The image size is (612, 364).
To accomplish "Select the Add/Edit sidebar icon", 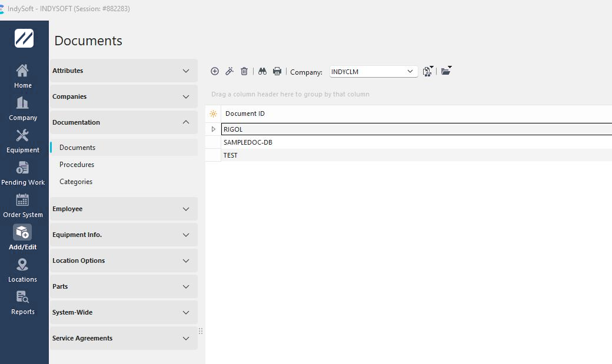I will 22,237.
